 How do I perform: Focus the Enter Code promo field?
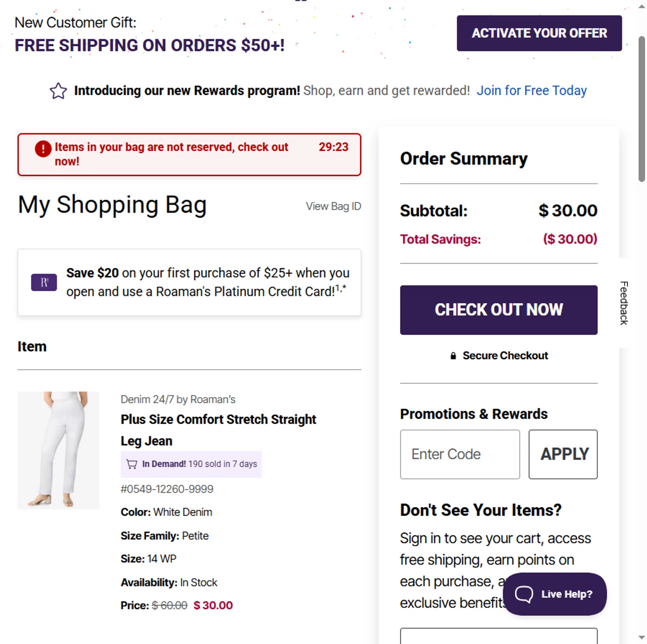[460, 454]
